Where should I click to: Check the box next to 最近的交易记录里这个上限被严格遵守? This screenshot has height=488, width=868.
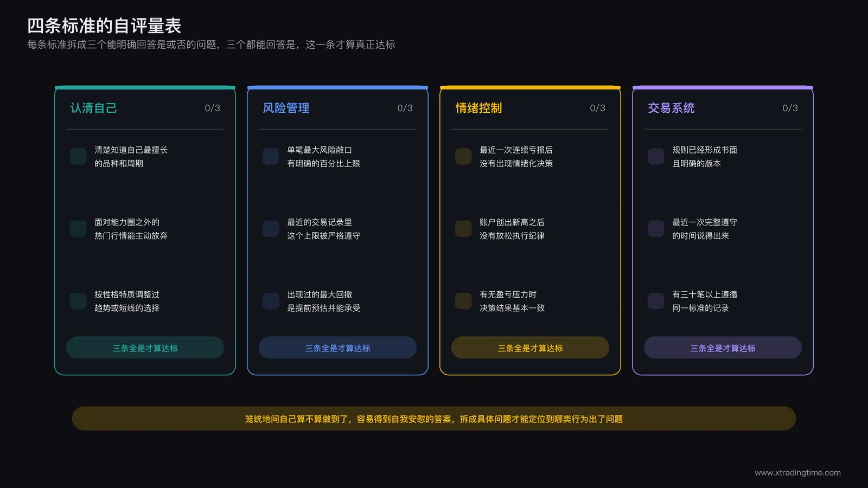point(271,229)
